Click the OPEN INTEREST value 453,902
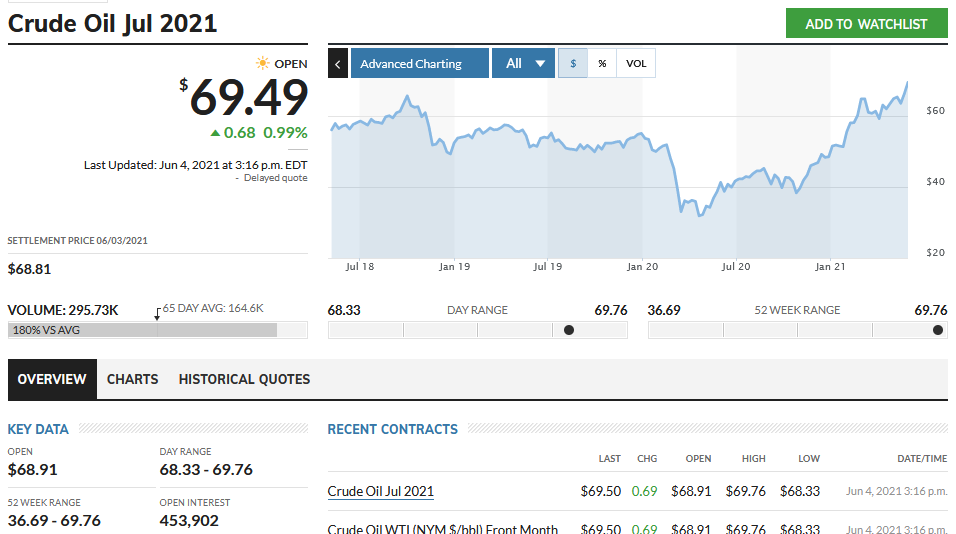This screenshot has height=534, width=956. [x=189, y=521]
